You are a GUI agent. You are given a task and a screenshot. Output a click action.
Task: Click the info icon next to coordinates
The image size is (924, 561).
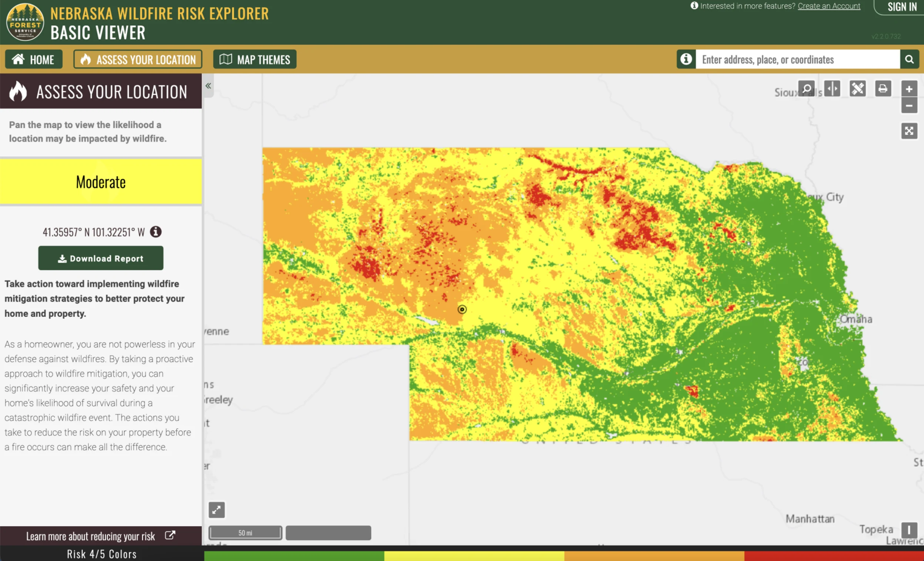[155, 232]
